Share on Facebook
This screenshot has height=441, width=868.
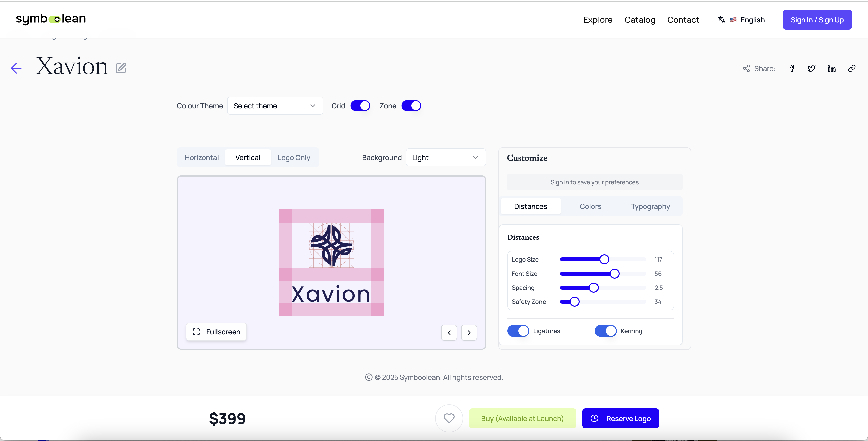tap(792, 68)
